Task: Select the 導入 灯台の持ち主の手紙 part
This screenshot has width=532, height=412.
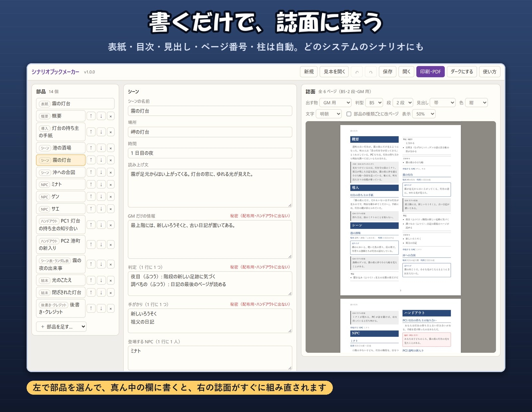Action: coord(61,132)
